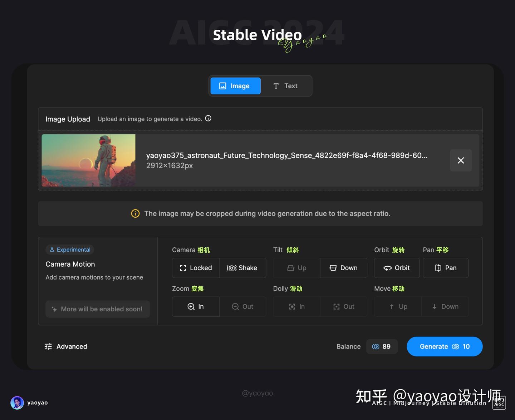Open the Experimental label details
Viewport: 515px width, 420px height.
point(69,249)
